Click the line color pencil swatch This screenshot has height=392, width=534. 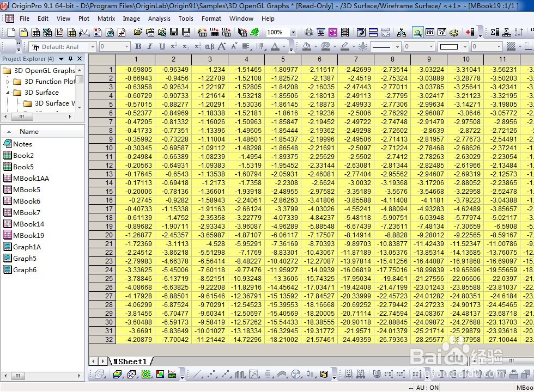pos(344,47)
